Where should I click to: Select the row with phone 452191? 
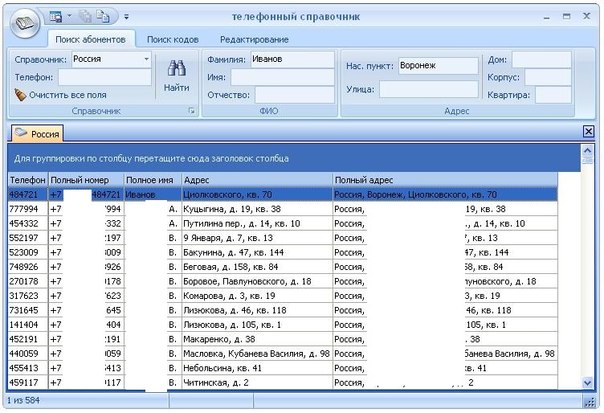[x=282, y=339]
